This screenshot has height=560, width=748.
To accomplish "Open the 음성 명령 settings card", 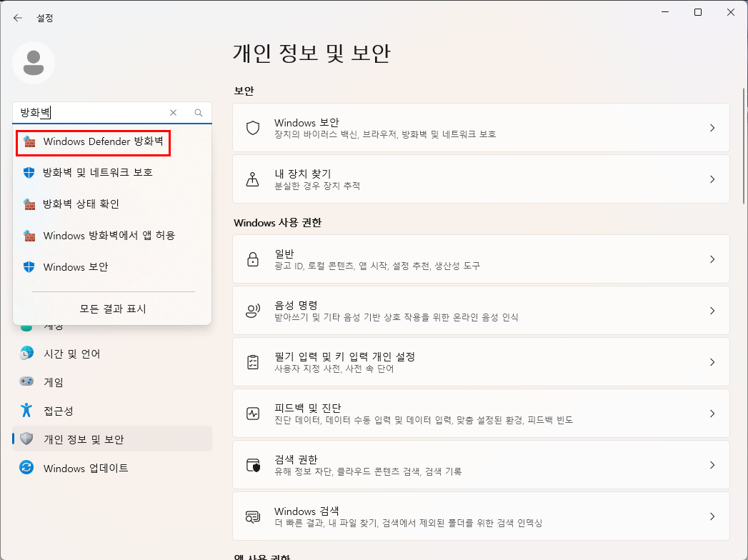I will point(481,311).
